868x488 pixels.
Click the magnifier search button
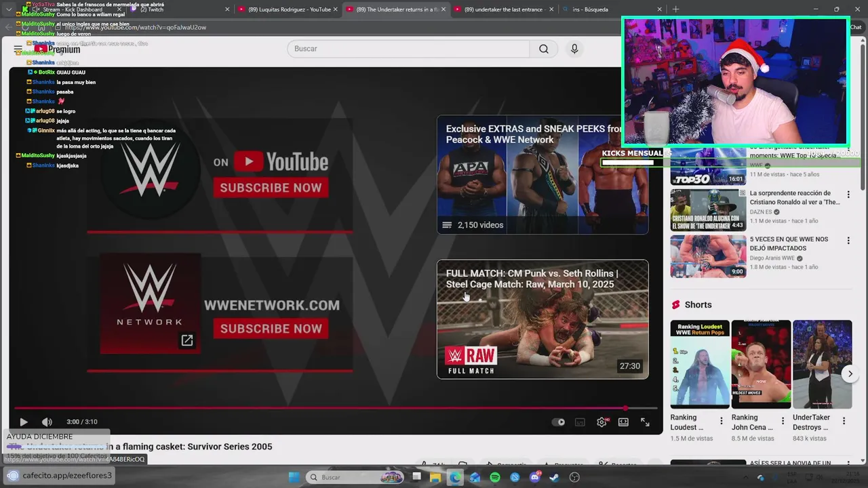[x=543, y=49]
